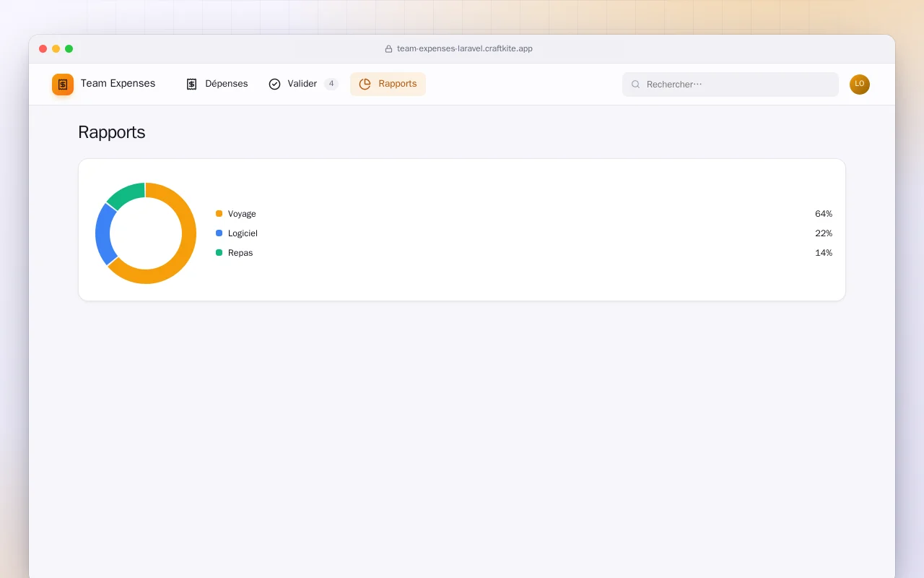The width and height of the screenshot is (924, 578).
Task: Click the 64% value
Action: (x=824, y=214)
